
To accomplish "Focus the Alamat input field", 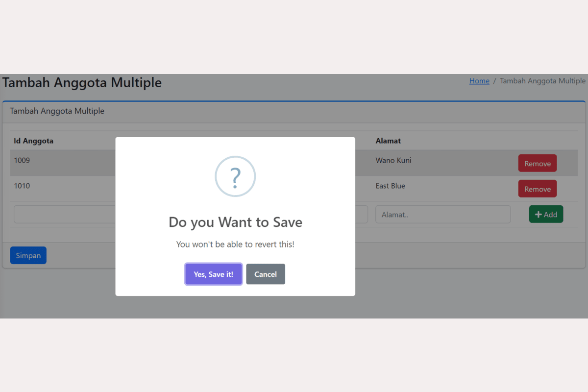I will click(x=443, y=215).
